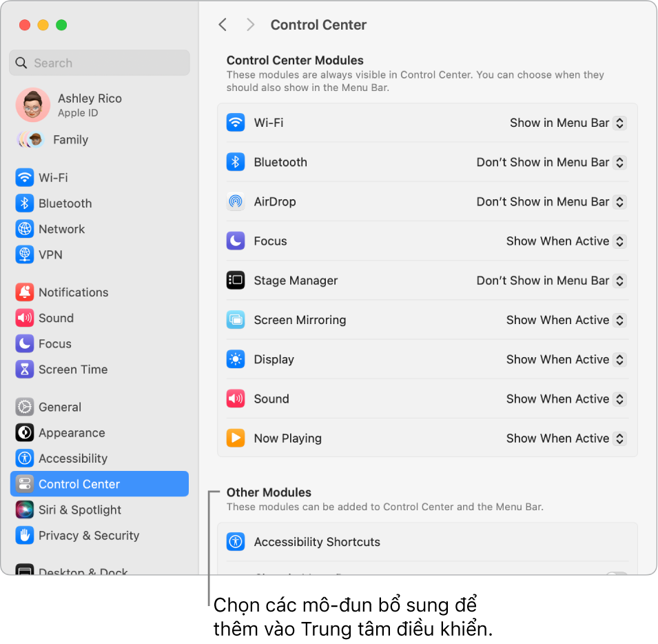658x644 pixels.
Task: Click the Network globe icon in the sidebar
Action: [25, 229]
